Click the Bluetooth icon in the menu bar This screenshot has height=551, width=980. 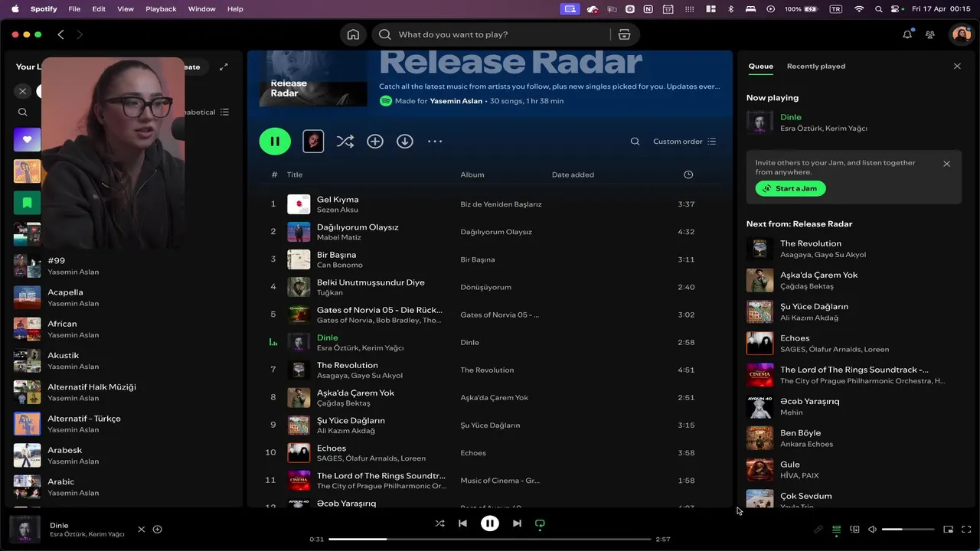click(x=730, y=9)
